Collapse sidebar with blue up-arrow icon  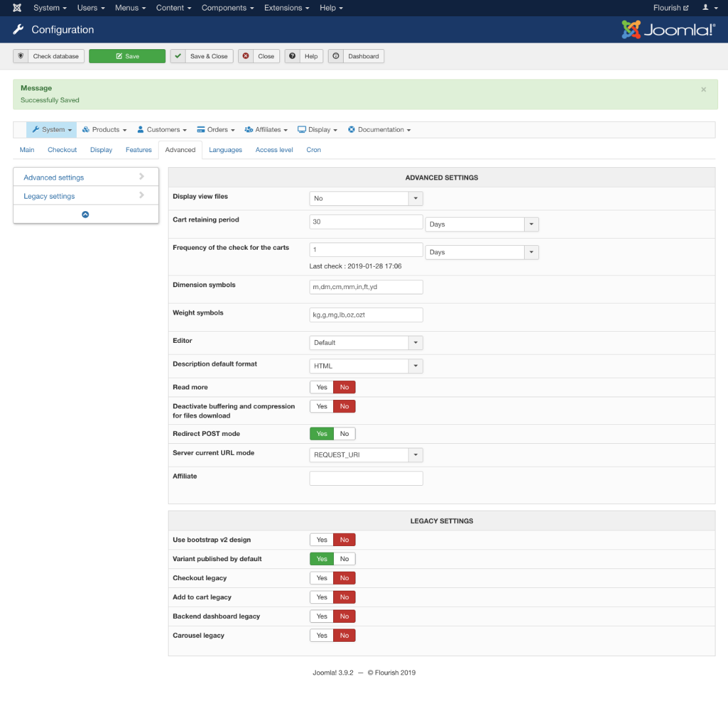85,214
